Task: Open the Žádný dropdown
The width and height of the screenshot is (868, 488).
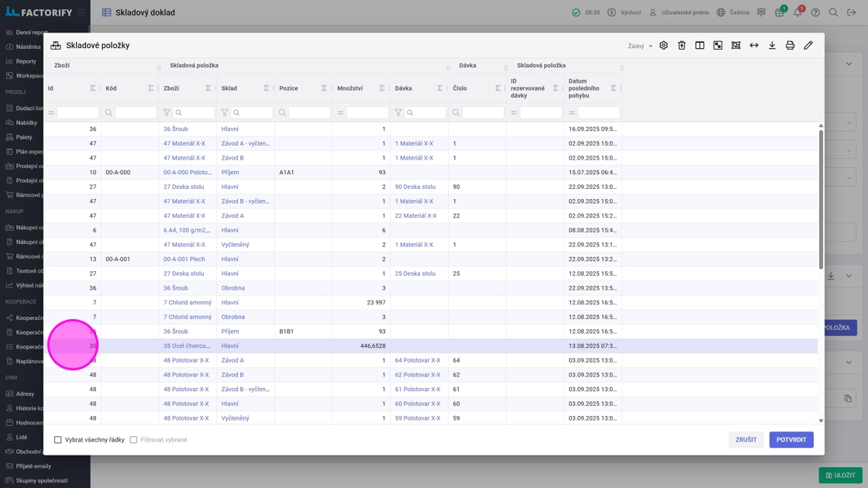Action: pyautogui.click(x=639, y=46)
